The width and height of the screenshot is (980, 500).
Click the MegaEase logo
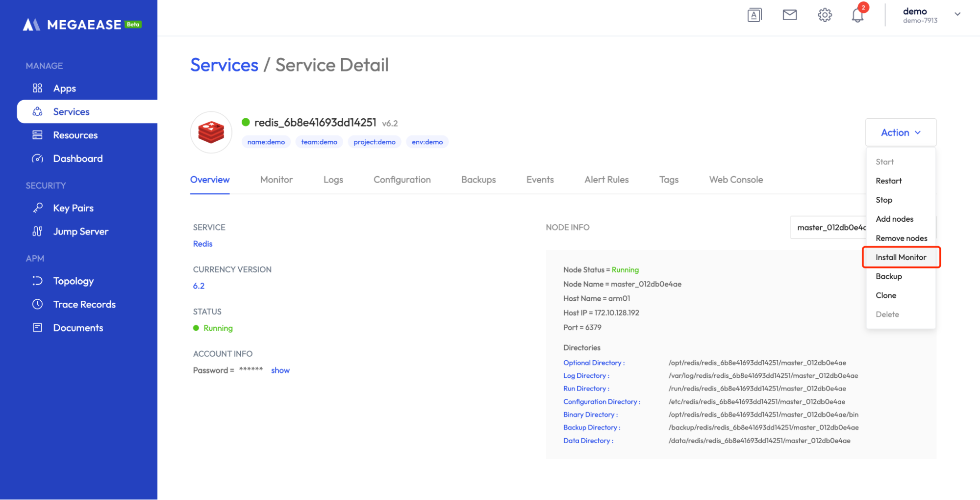tap(82, 25)
